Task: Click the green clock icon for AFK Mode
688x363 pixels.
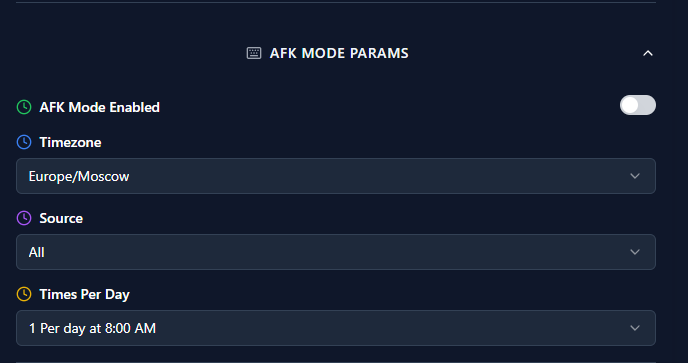Action: [24, 107]
